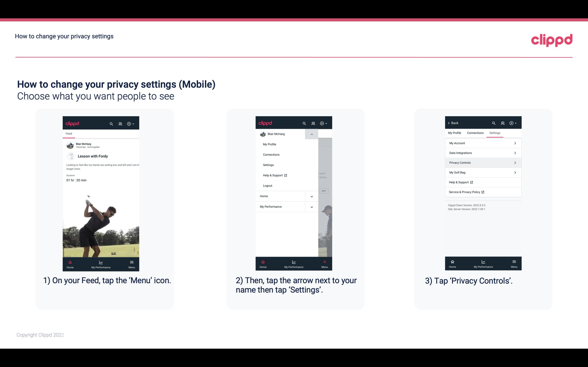The height and width of the screenshot is (367, 588).
Task: Tap the Logout option in user menu
Action: (268, 185)
